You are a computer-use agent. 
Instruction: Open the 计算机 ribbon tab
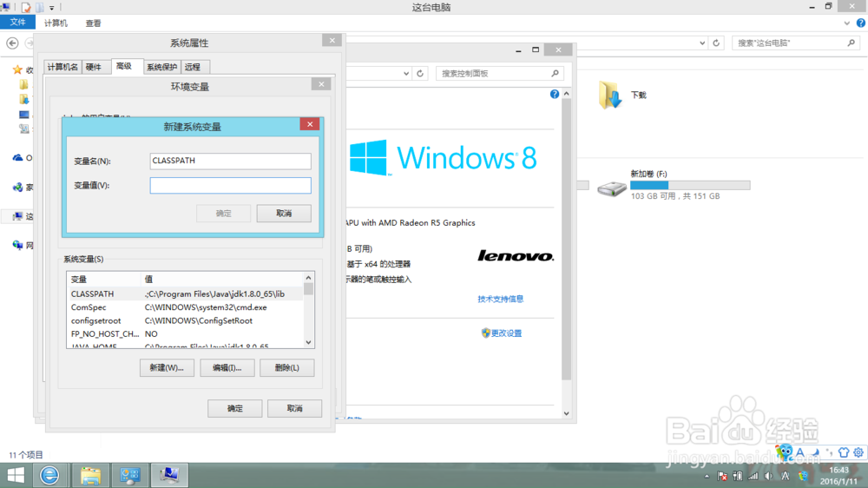point(56,23)
